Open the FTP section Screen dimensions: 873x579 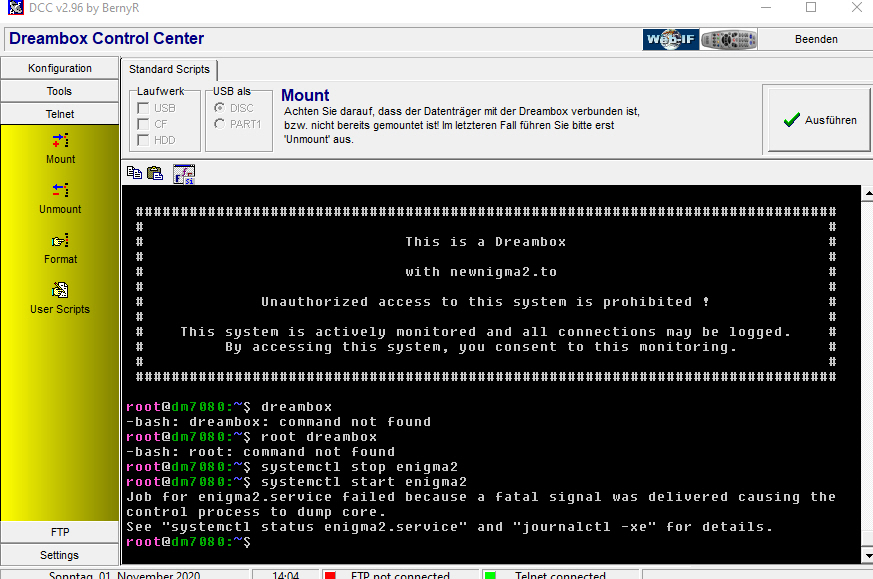click(x=60, y=532)
